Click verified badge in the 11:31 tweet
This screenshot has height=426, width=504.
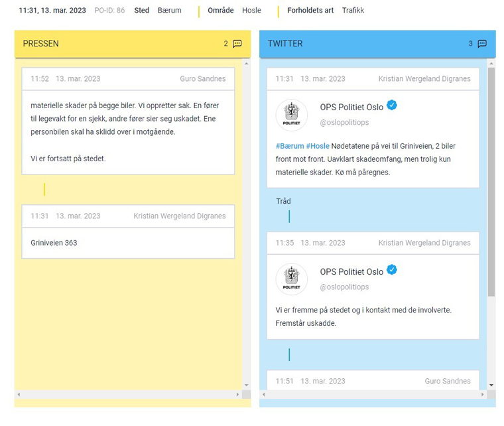[392, 105]
